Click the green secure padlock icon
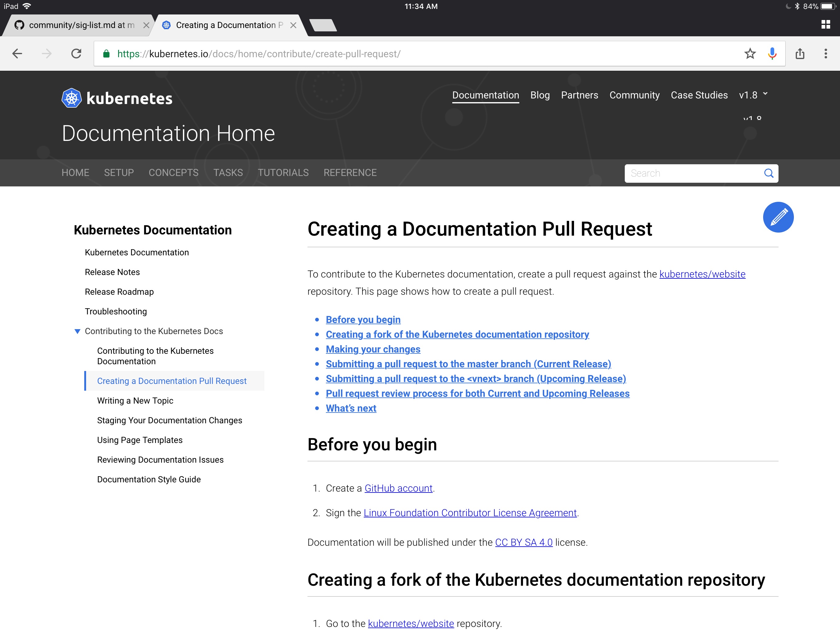Image resolution: width=840 pixels, height=630 pixels. click(x=106, y=54)
